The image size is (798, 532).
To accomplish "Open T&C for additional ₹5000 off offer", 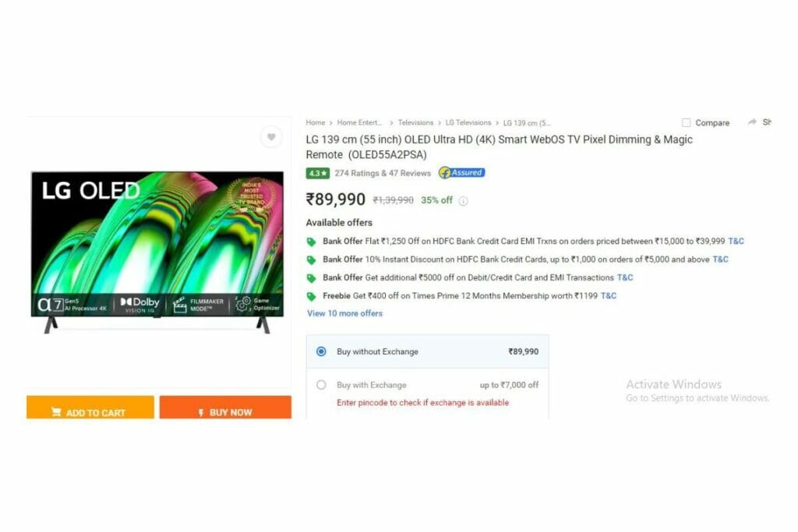I will 625,278.
